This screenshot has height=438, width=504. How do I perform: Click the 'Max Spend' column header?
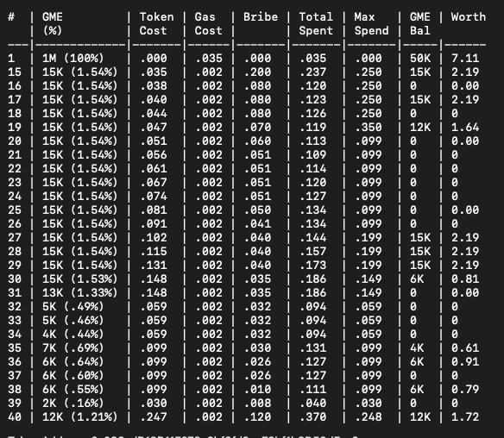click(371, 24)
